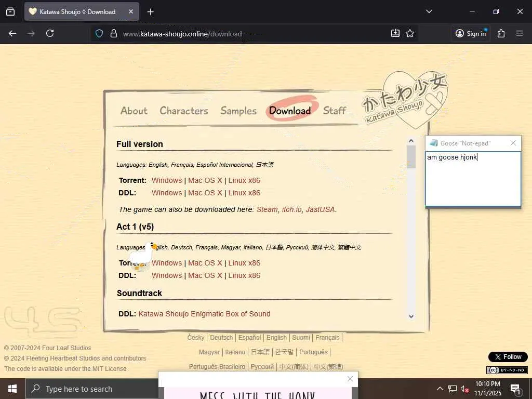
Task: Switch site language to Suomi
Action: click(301, 338)
